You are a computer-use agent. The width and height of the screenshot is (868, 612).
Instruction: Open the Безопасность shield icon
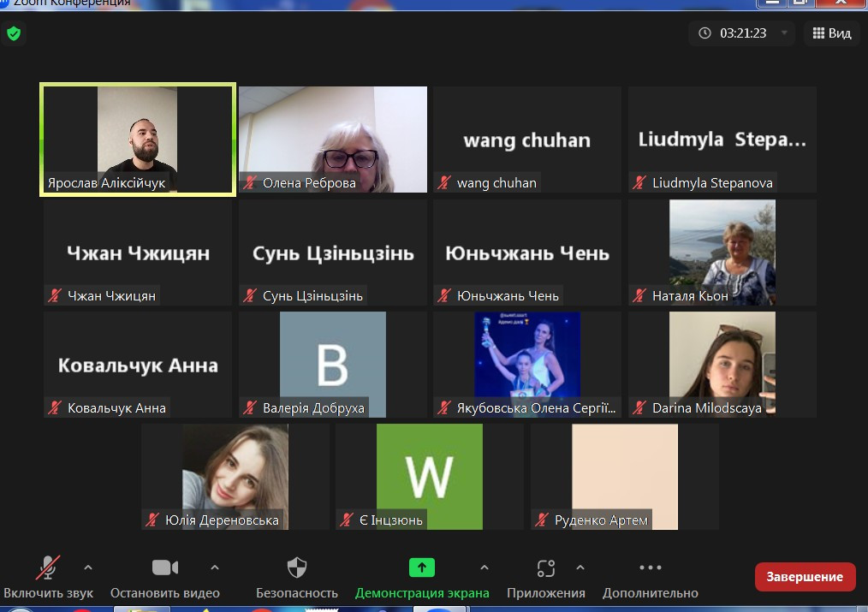(x=297, y=568)
